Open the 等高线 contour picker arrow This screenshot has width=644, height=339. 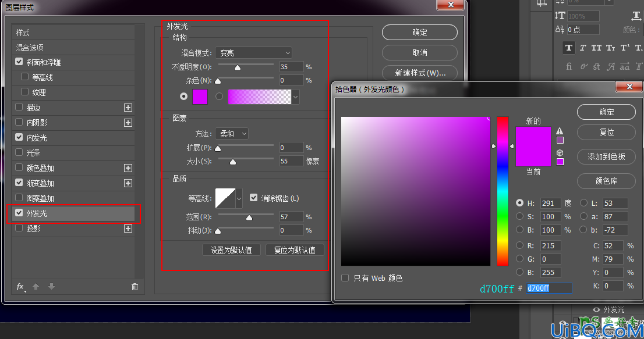coord(239,198)
